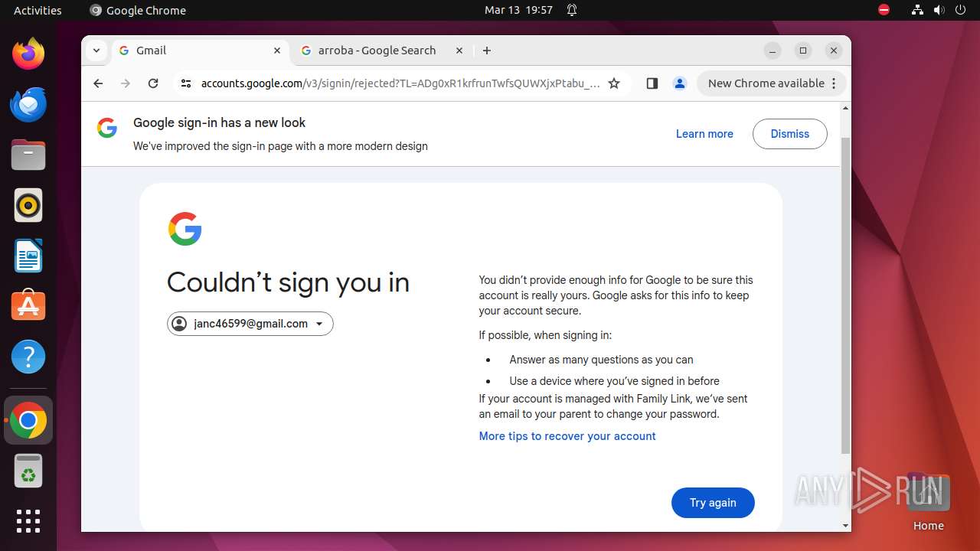
Task: Switch to the Gmail tab
Action: click(x=201, y=51)
